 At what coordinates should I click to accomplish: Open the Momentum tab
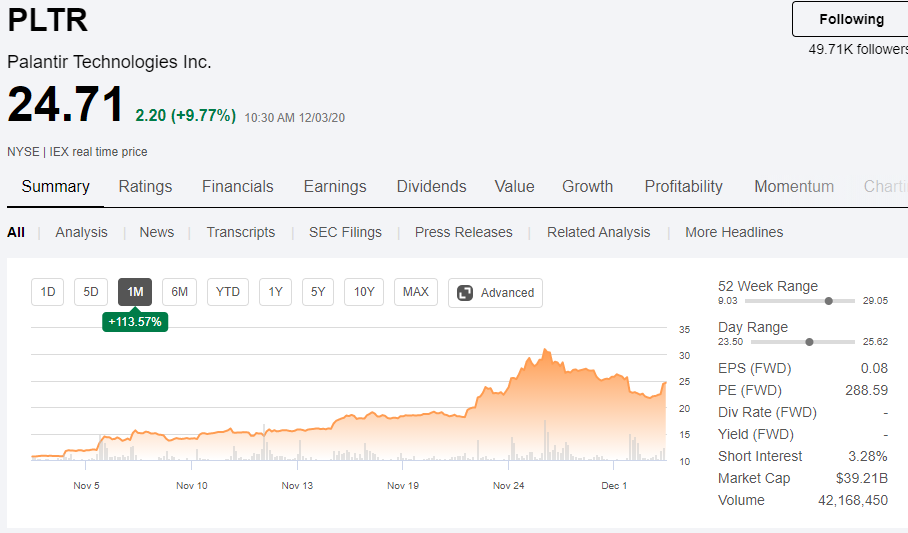pos(794,187)
